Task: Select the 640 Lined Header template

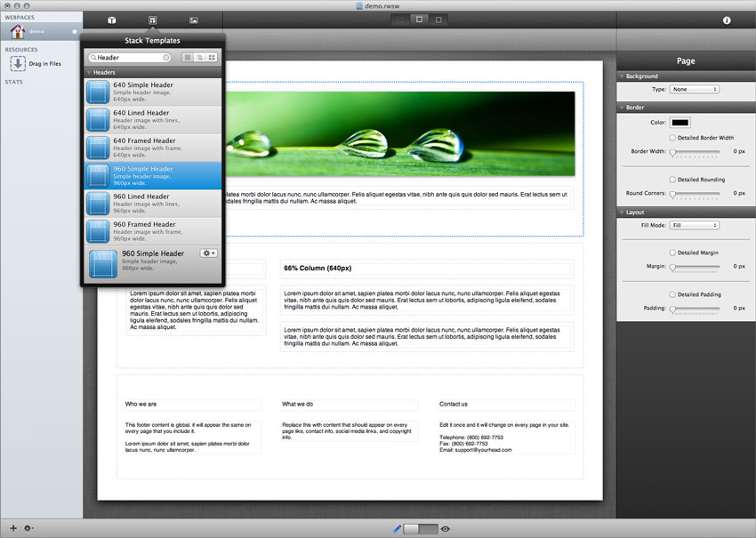Action: (x=153, y=119)
